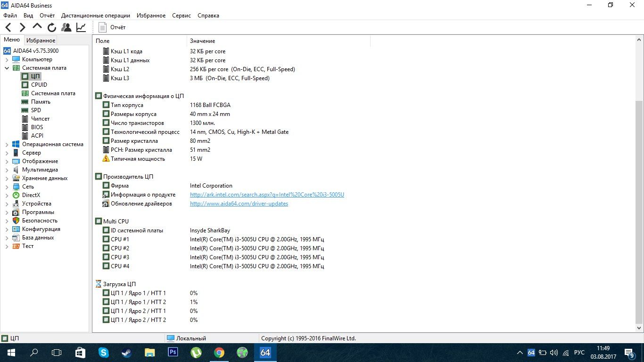Open the Дистанционные операции menu
The image size is (644, 362).
pos(97,16)
